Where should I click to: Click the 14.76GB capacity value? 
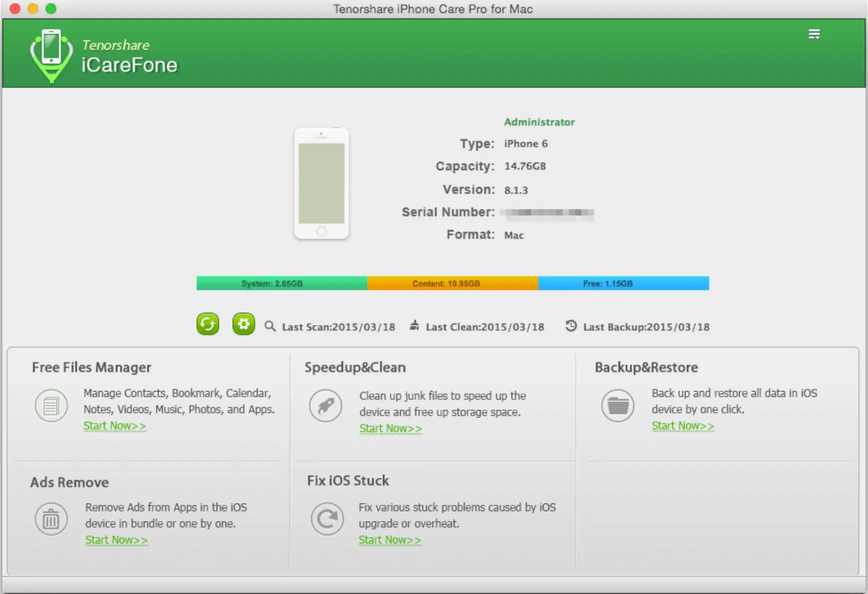(x=525, y=166)
